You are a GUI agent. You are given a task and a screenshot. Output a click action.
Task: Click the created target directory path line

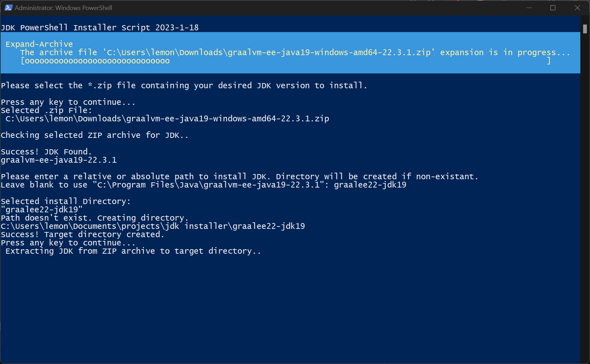point(153,226)
